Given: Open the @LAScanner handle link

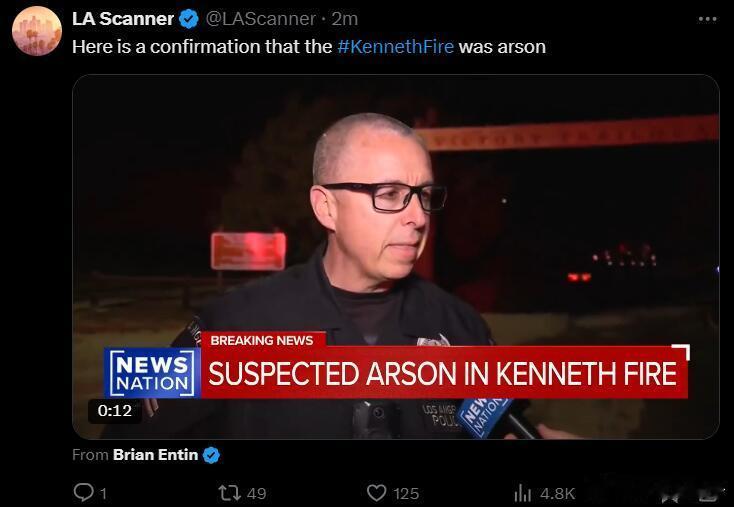Looking at the screenshot, I should point(260,19).
